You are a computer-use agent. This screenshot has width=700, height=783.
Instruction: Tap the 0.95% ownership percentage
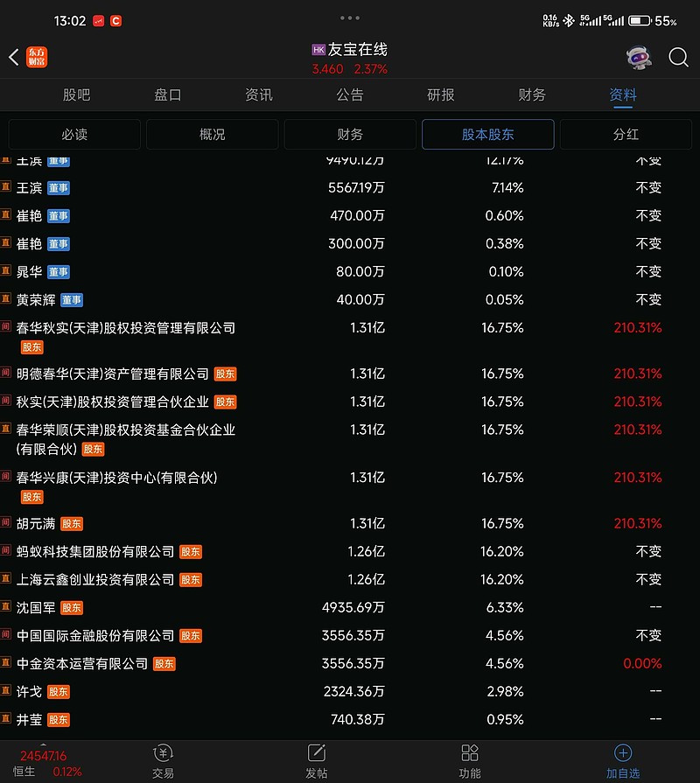pos(505,720)
